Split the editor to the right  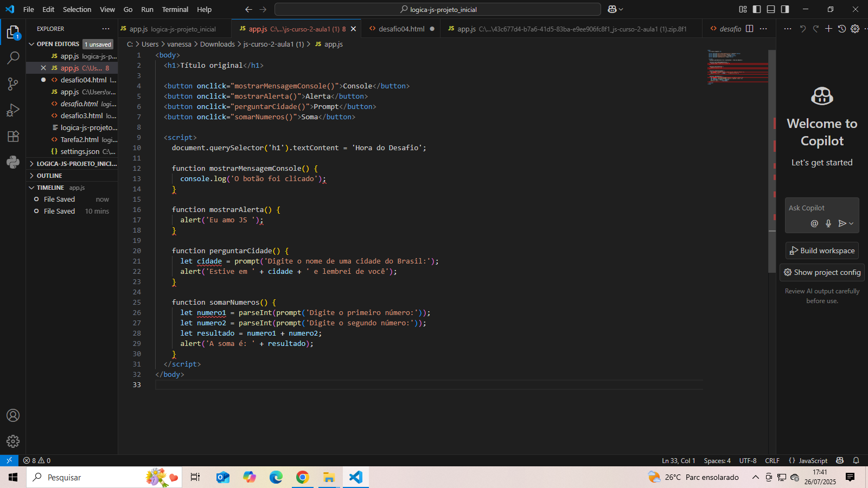tap(749, 29)
